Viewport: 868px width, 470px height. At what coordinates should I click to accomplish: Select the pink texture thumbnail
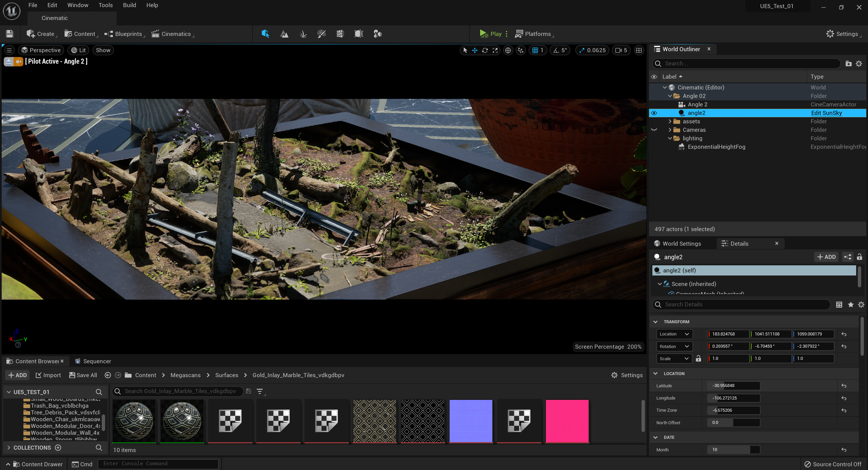coord(567,421)
